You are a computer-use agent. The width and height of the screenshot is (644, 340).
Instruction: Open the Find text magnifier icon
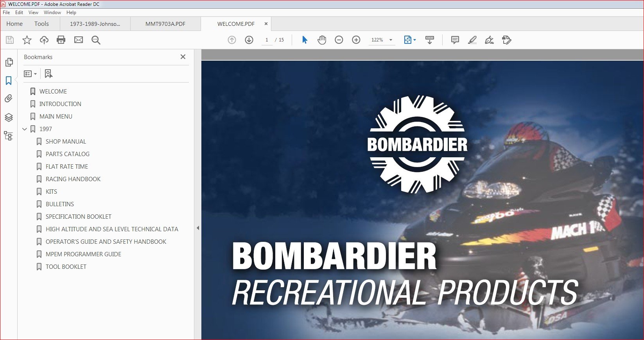96,40
